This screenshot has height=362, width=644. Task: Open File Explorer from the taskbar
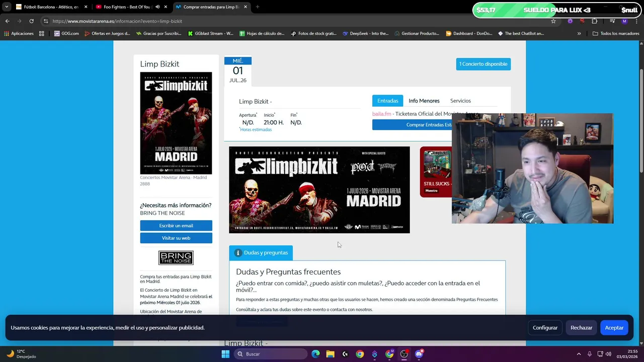[x=330, y=354]
